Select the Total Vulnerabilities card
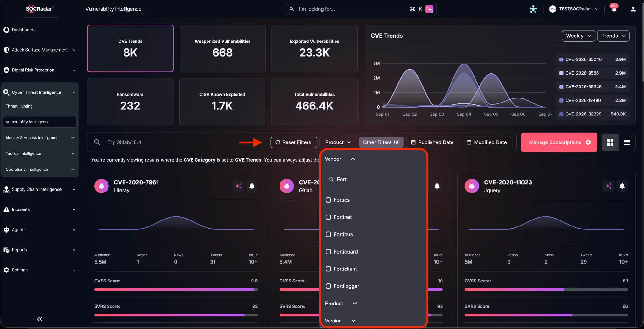 point(314,102)
